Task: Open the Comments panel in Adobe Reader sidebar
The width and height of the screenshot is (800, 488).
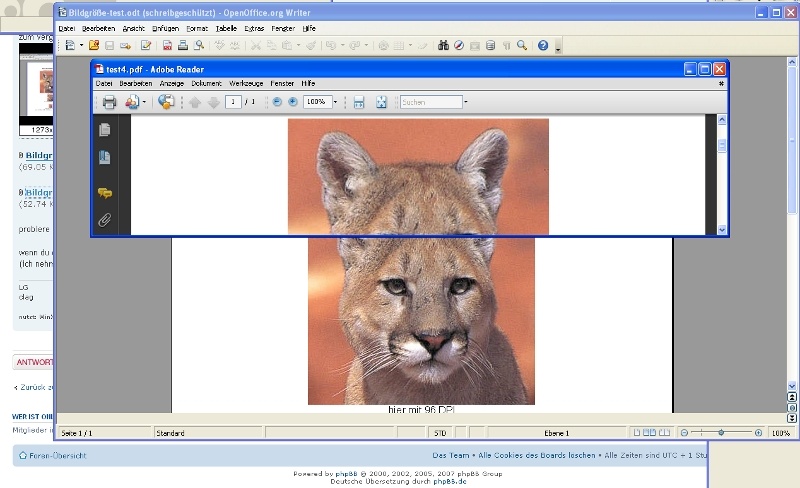Action: coord(104,192)
